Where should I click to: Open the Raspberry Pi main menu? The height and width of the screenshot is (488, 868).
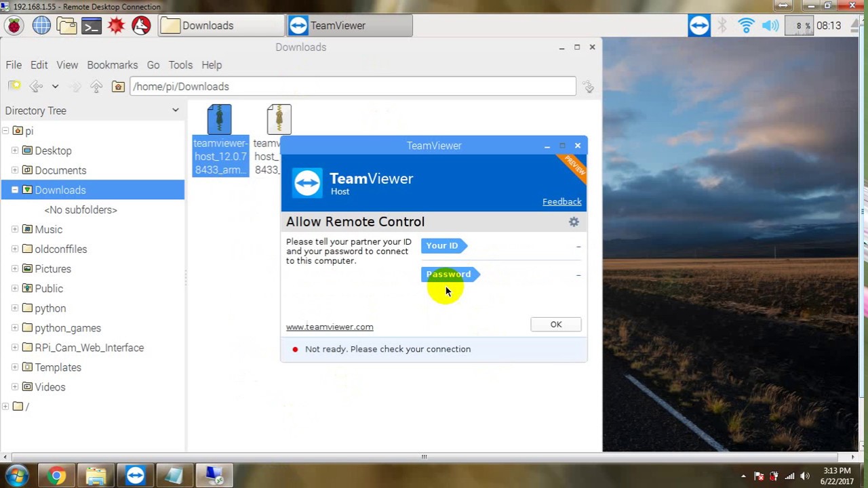14,26
